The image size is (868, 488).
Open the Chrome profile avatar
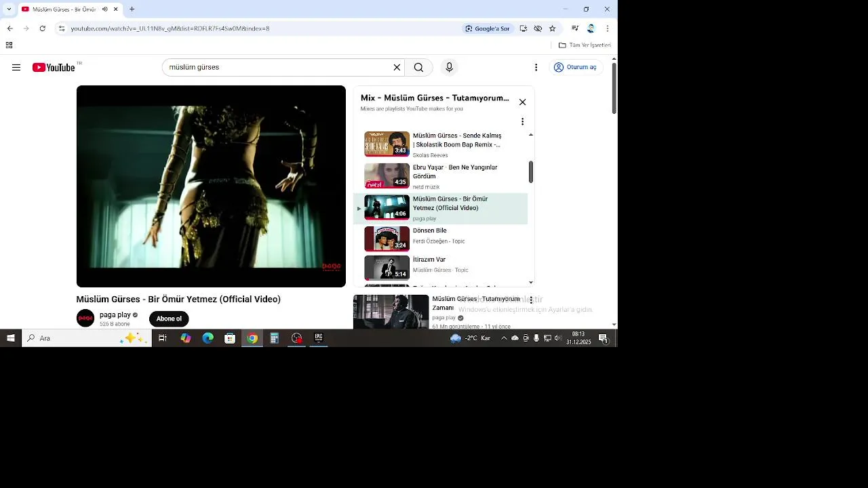coord(591,28)
